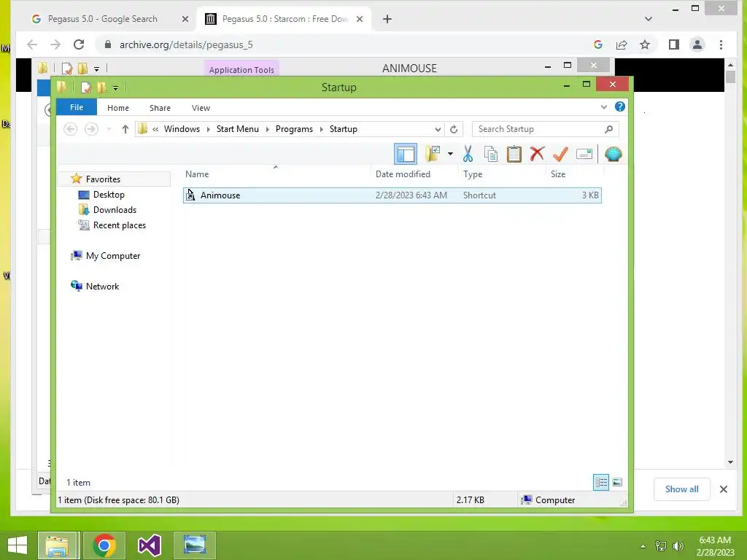Image resolution: width=747 pixels, height=560 pixels.
Task: Click the Explorer back navigation arrow
Action: 70,129
